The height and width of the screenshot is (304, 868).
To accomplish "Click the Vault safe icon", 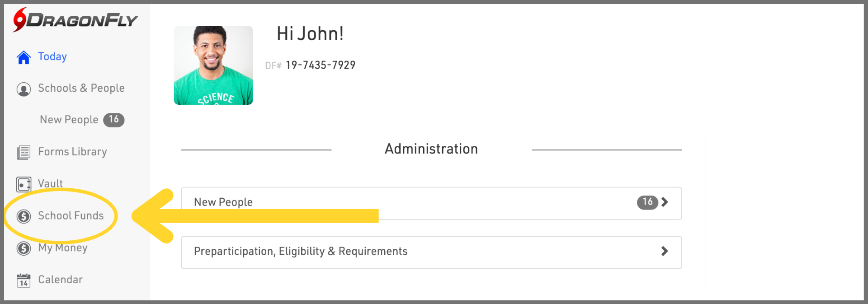I will coord(24,184).
